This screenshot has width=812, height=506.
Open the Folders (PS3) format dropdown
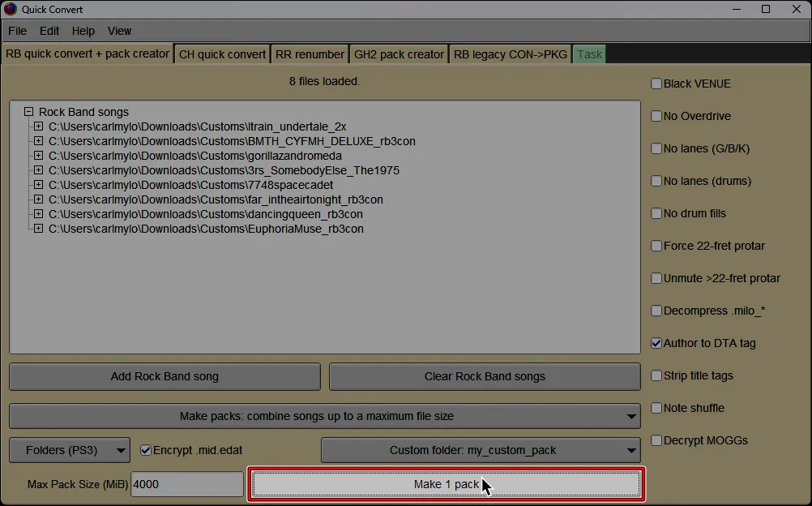click(x=70, y=450)
